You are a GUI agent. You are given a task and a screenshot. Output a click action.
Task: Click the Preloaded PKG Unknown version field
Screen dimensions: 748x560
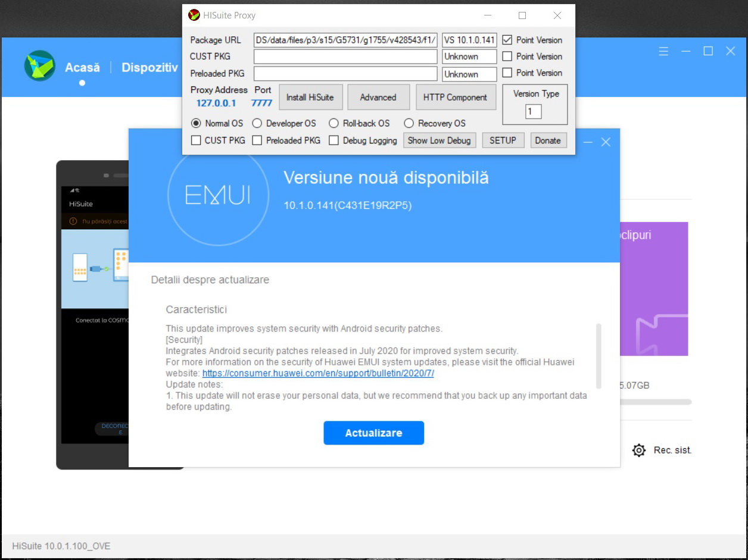click(x=469, y=74)
